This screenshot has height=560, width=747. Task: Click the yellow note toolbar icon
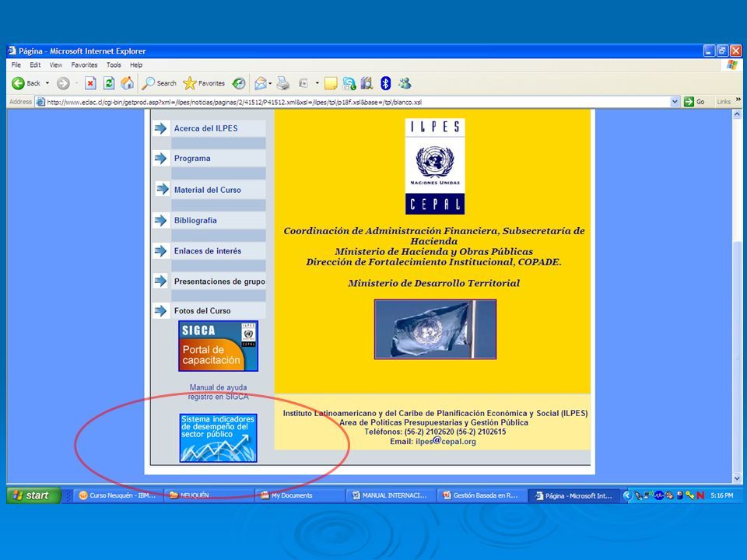click(x=330, y=83)
